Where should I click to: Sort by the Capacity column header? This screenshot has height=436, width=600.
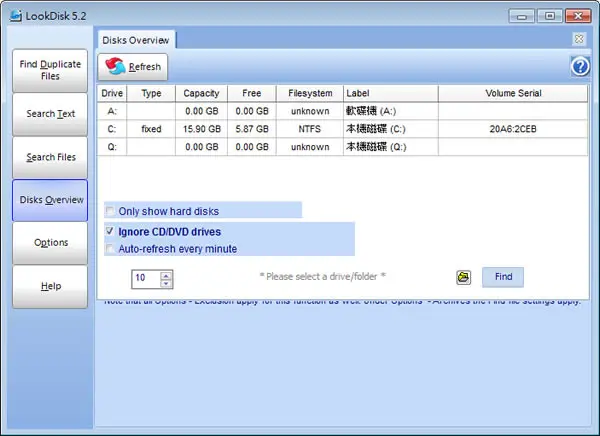click(x=201, y=93)
